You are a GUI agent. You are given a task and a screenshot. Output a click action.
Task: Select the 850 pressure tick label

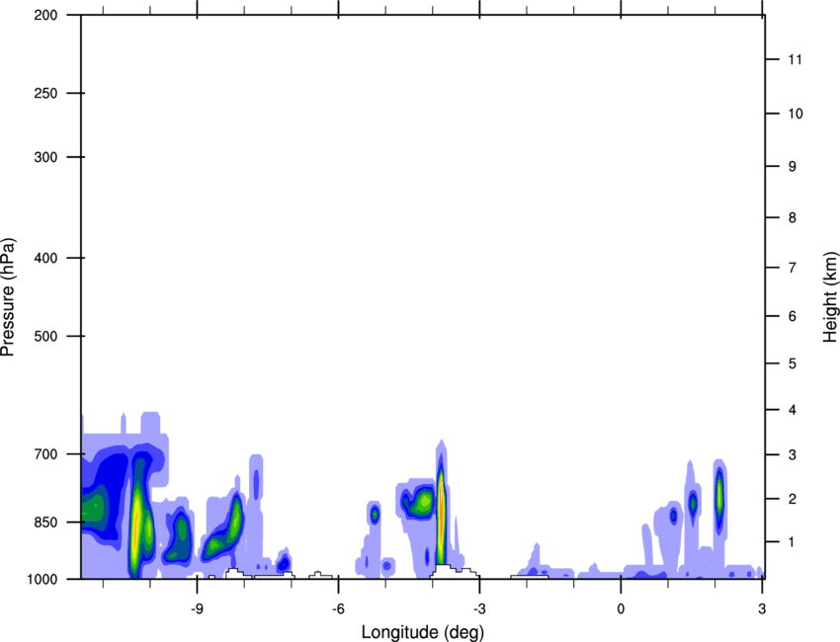[x=45, y=522]
